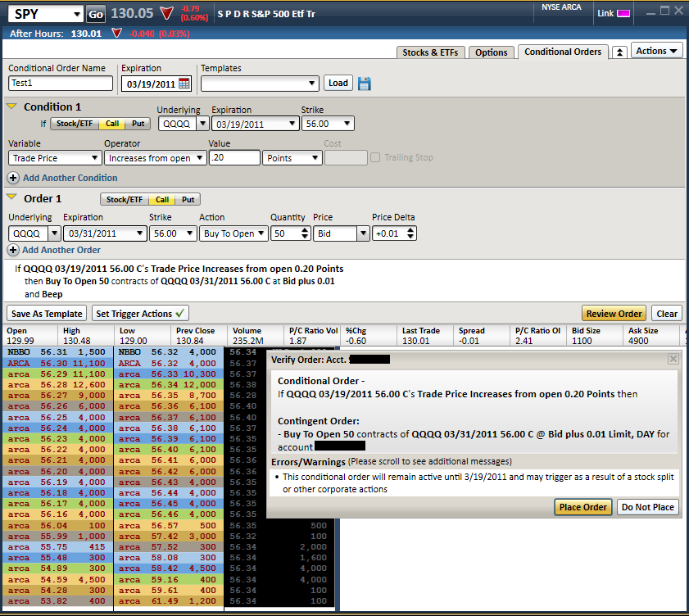Collapse the Order 1 section triangle
This screenshot has width=689, height=616.
(x=11, y=197)
